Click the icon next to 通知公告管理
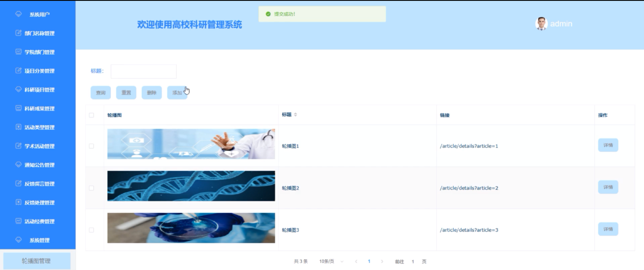644x270 pixels. point(18,164)
